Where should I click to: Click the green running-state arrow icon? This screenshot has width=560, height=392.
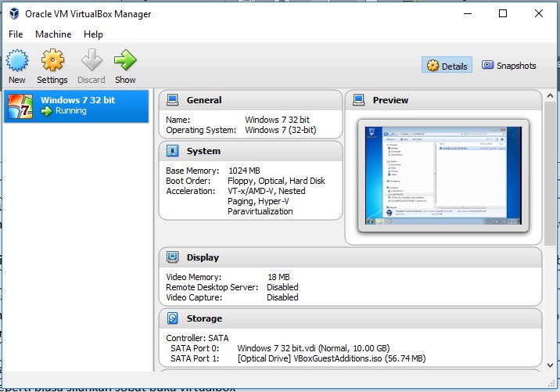pos(46,111)
